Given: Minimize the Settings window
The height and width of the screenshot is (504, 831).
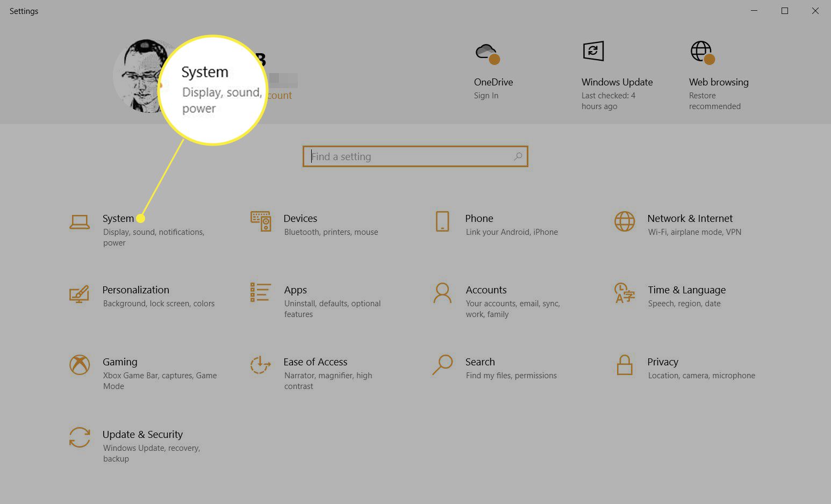Looking at the screenshot, I should click(x=754, y=11).
